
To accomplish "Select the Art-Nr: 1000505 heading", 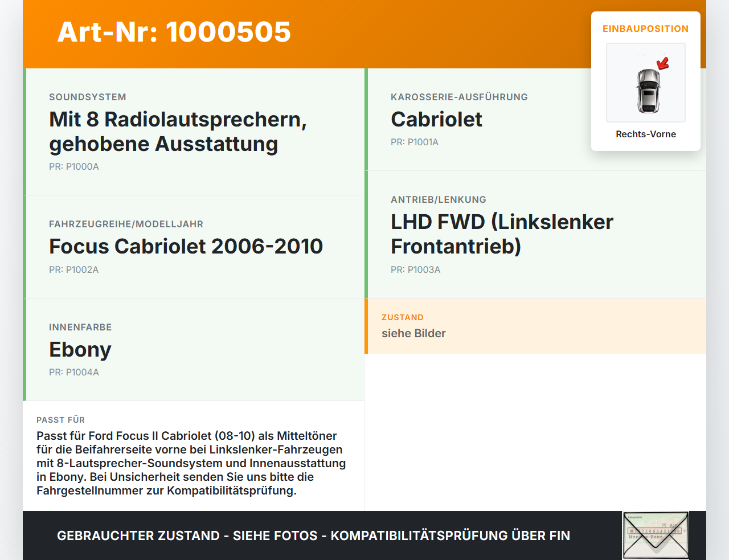I will (x=174, y=32).
